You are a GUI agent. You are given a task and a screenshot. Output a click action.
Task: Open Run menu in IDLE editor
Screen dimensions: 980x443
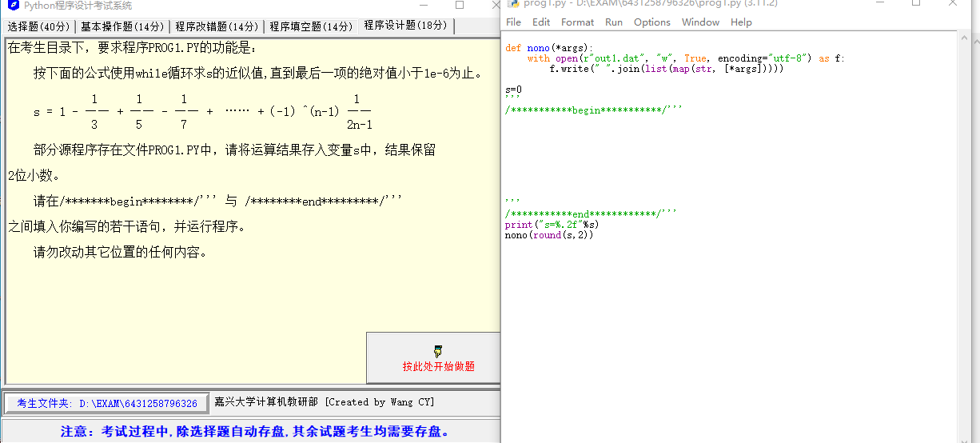click(614, 22)
